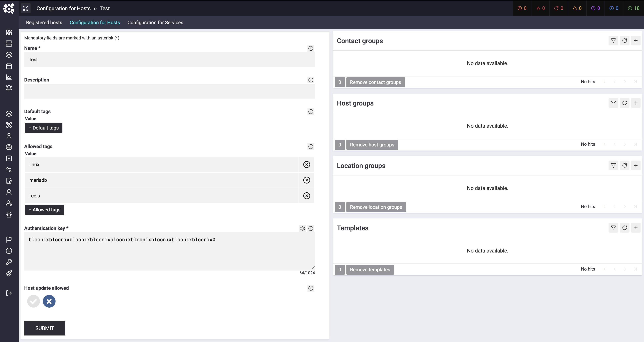This screenshot has width=644, height=342.
Task: Disable Host update allowed with X toggle
Action: click(x=49, y=301)
